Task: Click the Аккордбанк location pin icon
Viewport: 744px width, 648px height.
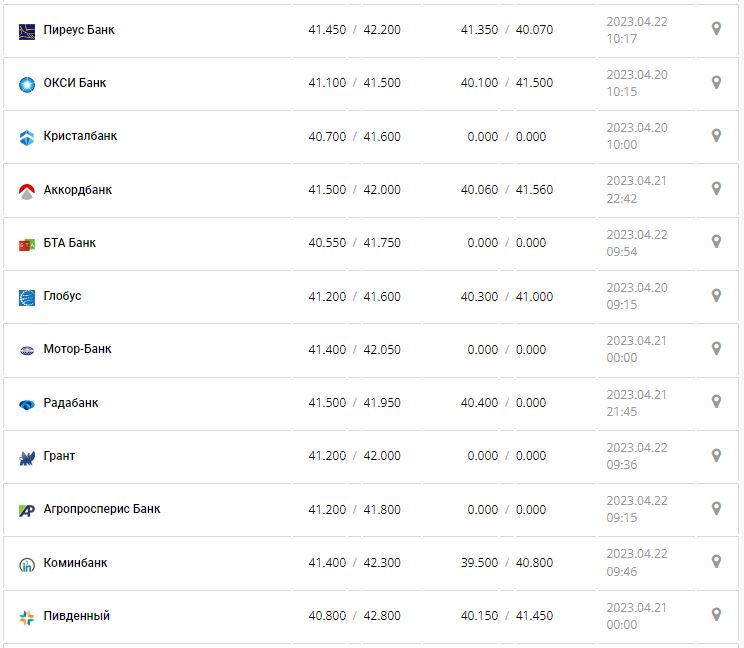Action: tap(716, 188)
